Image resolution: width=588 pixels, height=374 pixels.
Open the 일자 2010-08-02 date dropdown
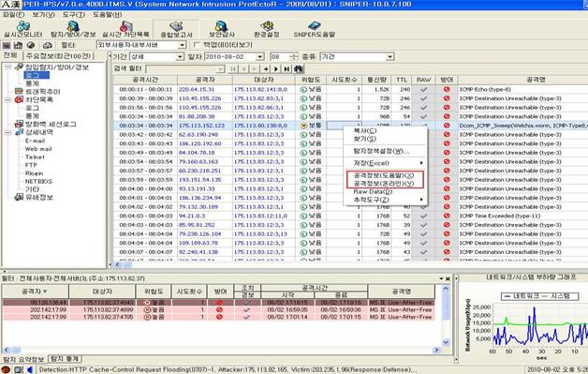[x=260, y=56]
